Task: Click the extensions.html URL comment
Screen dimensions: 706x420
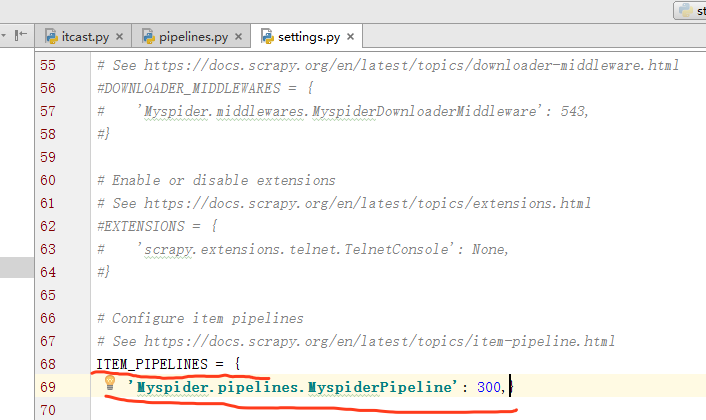Action: pos(344,203)
